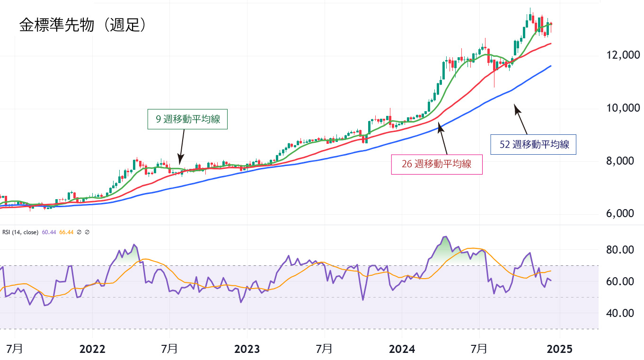Click the 12,000 price axis label
644x360 pixels.
[x=620, y=55]
